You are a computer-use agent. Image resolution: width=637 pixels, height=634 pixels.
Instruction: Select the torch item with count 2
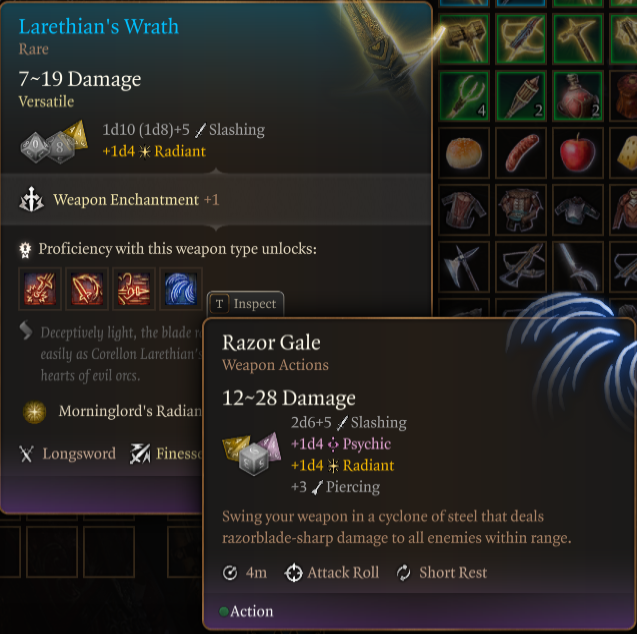pyautogui.click(x=521, y=96)
